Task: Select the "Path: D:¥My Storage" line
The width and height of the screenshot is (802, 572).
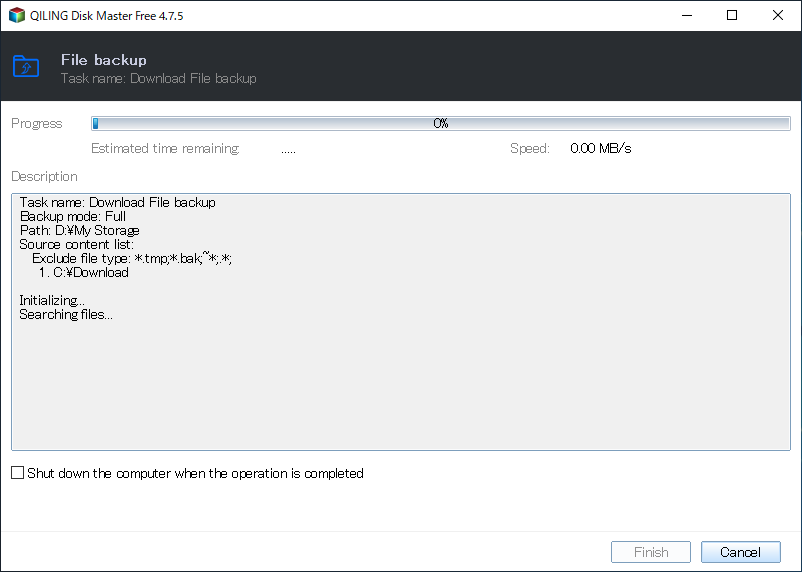Action: click(79, 230)
